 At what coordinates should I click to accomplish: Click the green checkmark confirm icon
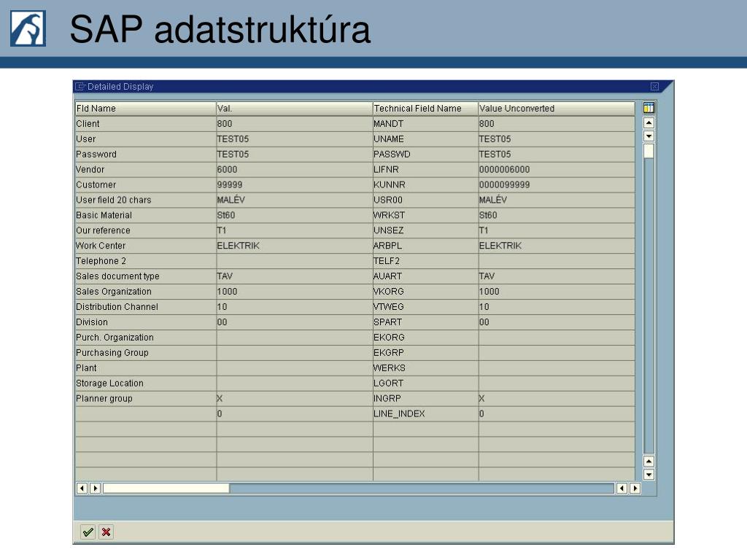click(x=88, y=532)
